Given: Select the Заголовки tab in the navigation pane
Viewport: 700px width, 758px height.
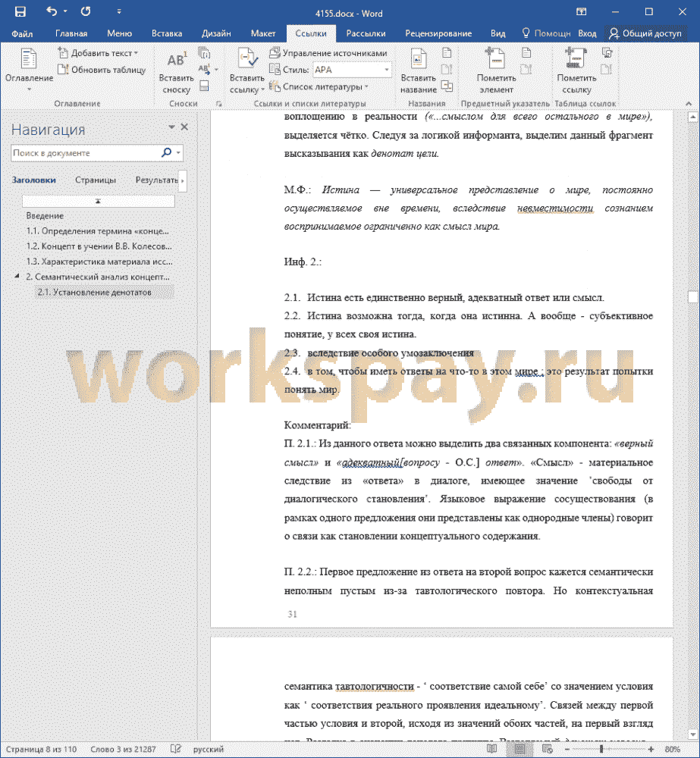Looking at the screenshot, I should pos(34,180).
